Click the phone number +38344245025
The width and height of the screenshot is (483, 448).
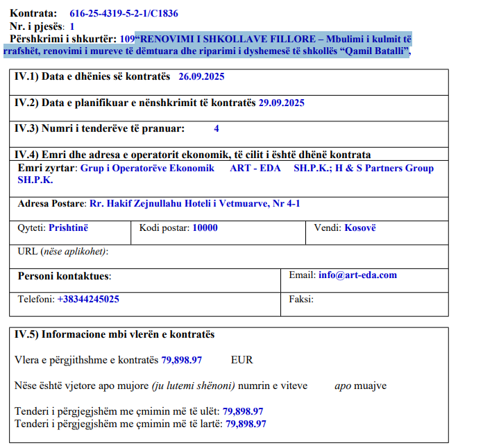(x=88, y=300)
